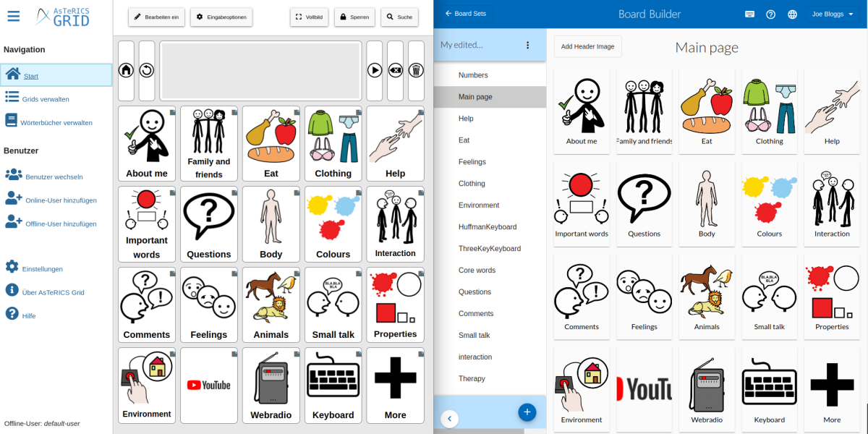Open Small talk cell in AsTeRICS Grid
This screenshot has height=434, width=868.
coord(333,305)
